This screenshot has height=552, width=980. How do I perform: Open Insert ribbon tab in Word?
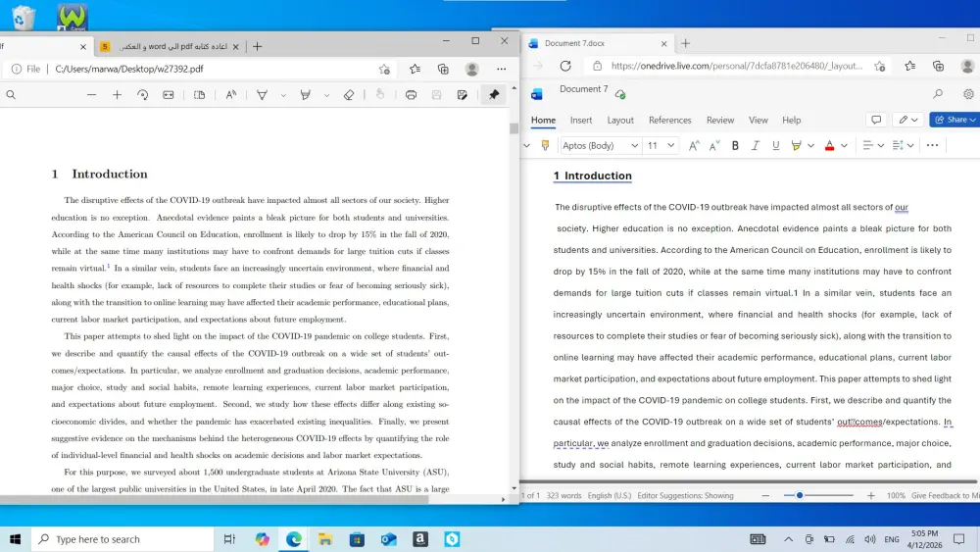pyautogui.click(x=580, y=120)
